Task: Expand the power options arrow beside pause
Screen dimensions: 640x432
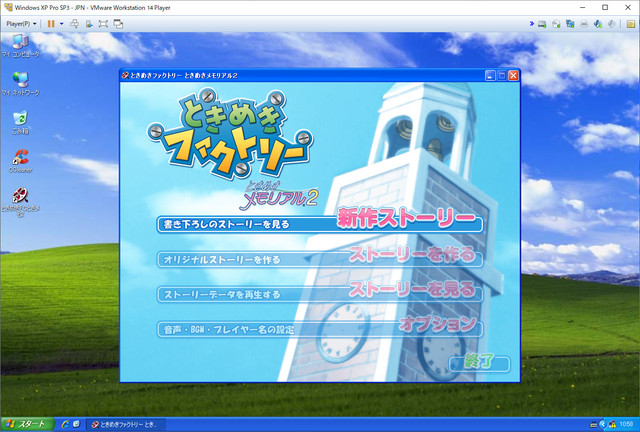Action: (x=62, y=24)
